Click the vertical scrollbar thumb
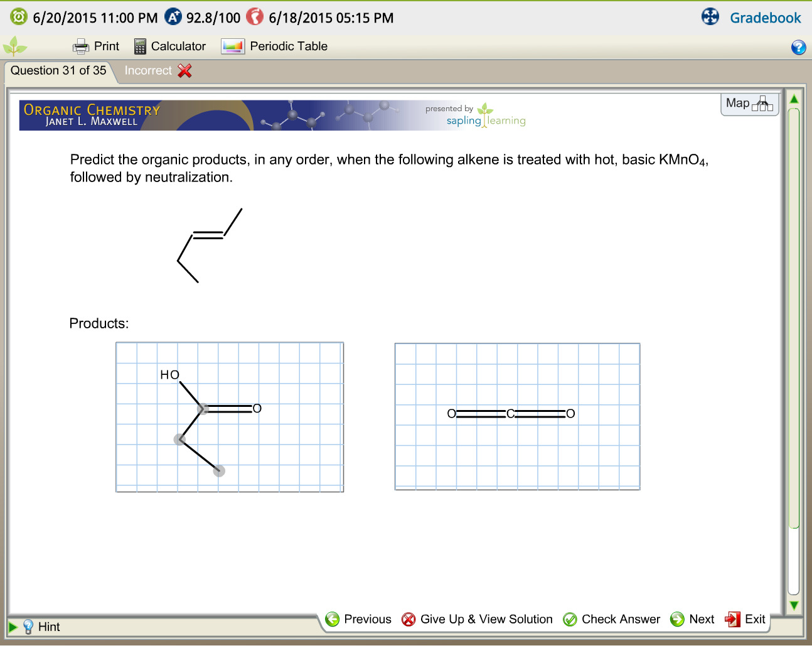 (794, 318)
